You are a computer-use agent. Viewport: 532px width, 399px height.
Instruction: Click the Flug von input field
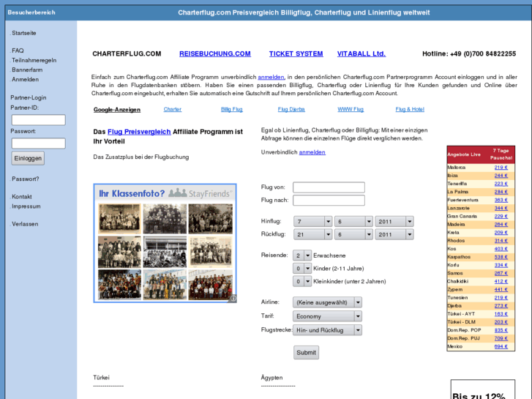(x=329, y=187)
